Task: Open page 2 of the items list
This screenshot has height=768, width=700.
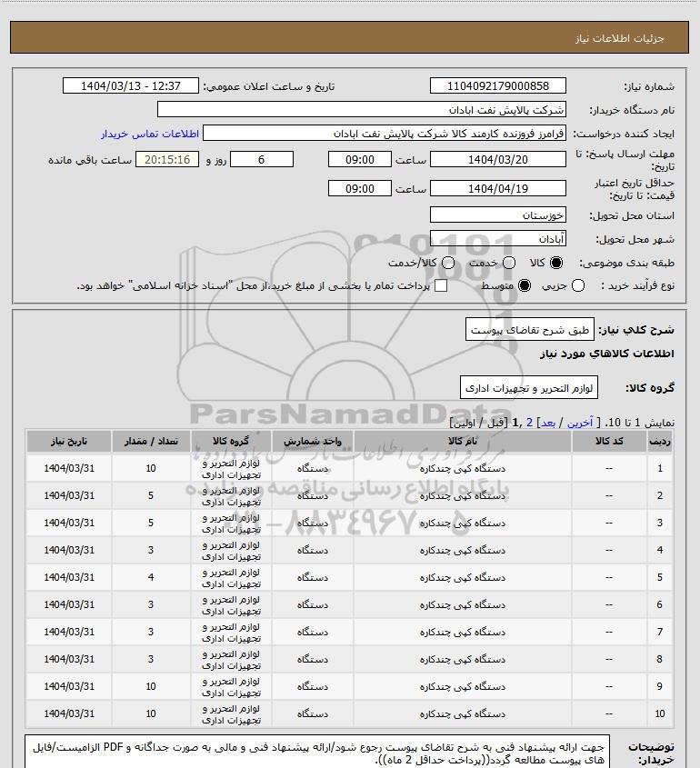Action: tap(529, 423)
